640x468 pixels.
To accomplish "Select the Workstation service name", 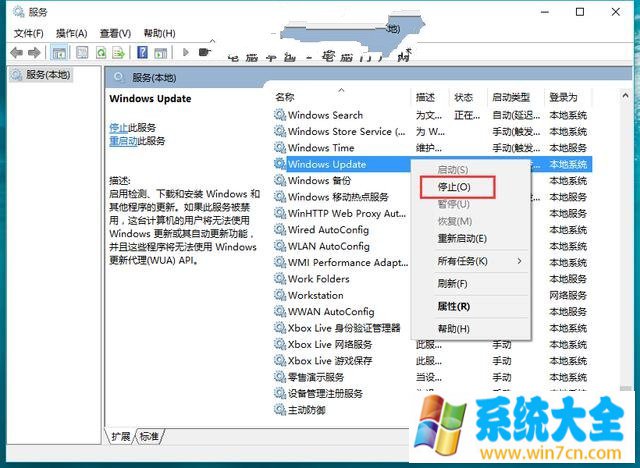I will click(316, 295).
